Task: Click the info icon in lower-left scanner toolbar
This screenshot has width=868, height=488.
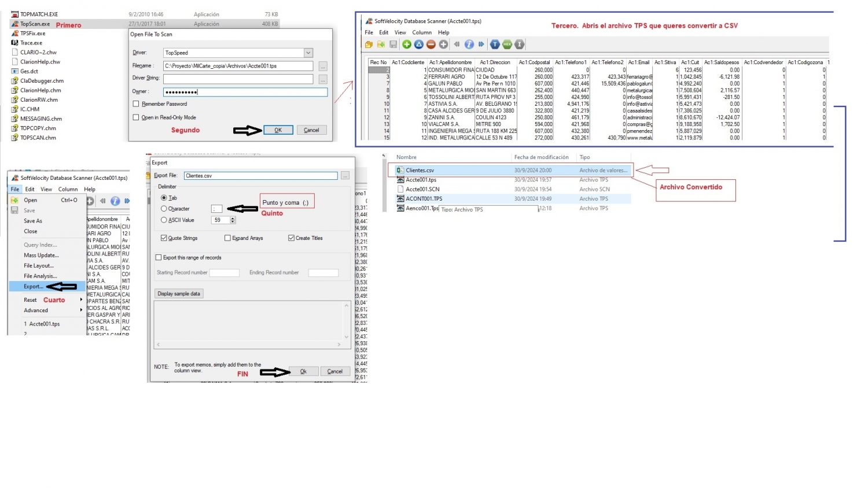Action: point(115,201)
